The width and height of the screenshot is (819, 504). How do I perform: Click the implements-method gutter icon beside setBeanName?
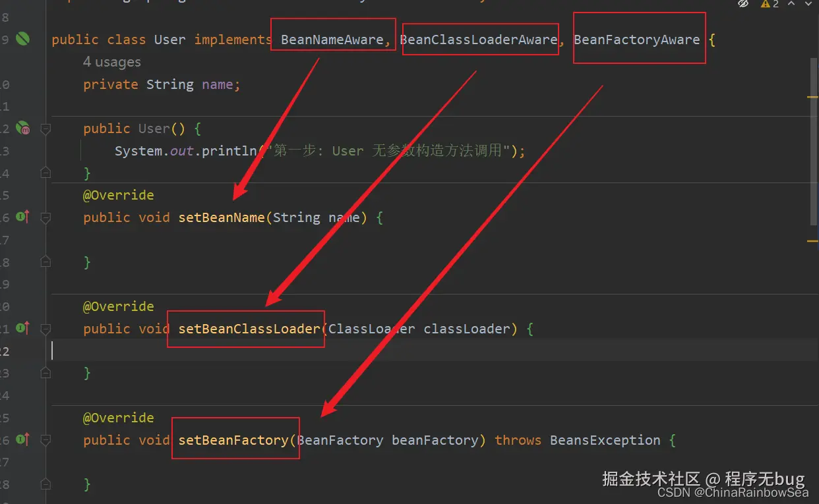tap(22, 216)
